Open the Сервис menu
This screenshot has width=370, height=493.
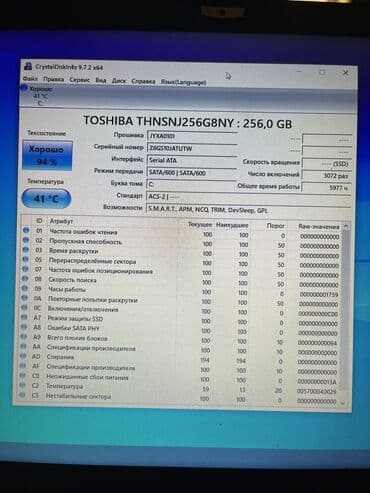[80, 80]
